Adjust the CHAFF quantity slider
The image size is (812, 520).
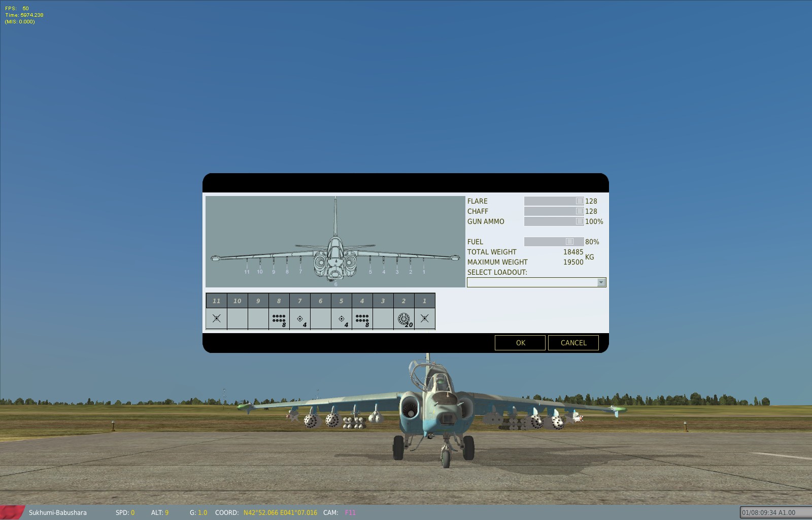pyautogui.click(x=554, y=211)
